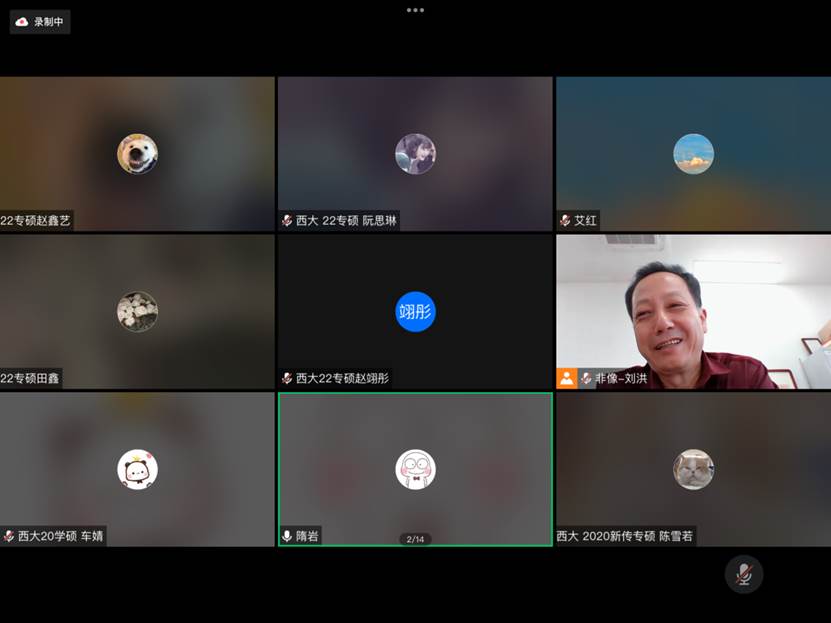Open the 2/14 page indicator
This screenshot has height=623, width=831.
(x=415, y=539)
